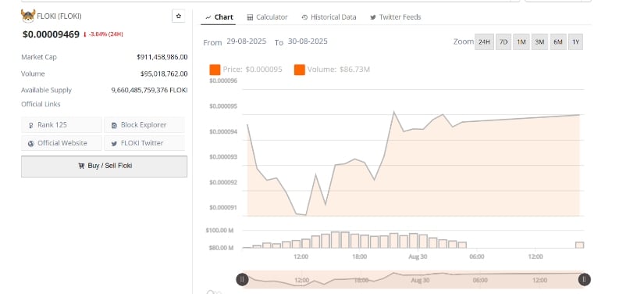
Task: Click the Twitter bird icon beside Twitter Feeds
Action: (x=373, y=17)
